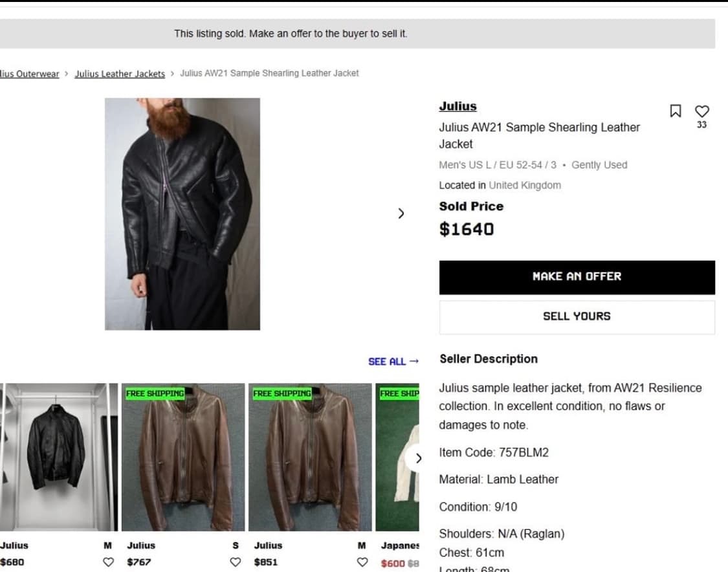The image size is (728, 572).
Task: View the brown $767 Julius jacket
Action: [x=183, y=457]
